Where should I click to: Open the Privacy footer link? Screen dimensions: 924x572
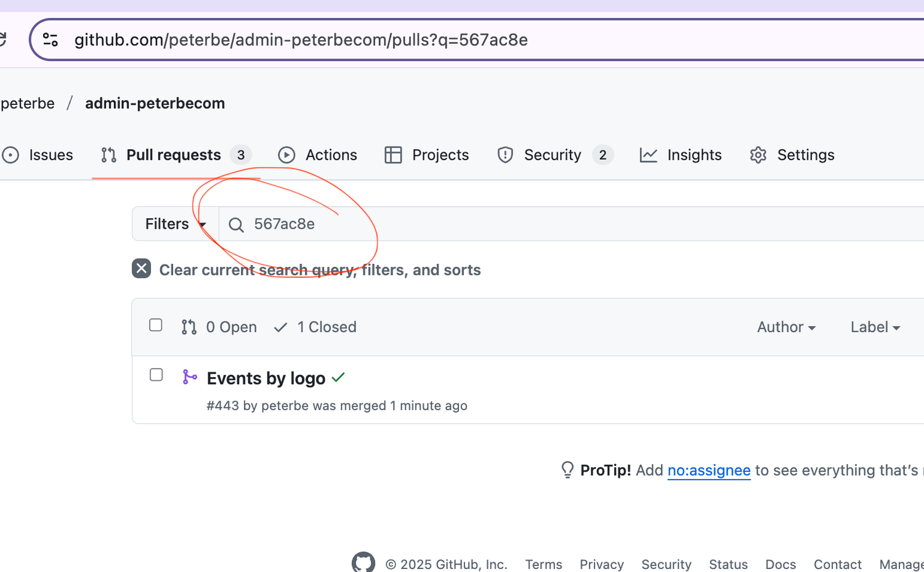tap(602, 564)
